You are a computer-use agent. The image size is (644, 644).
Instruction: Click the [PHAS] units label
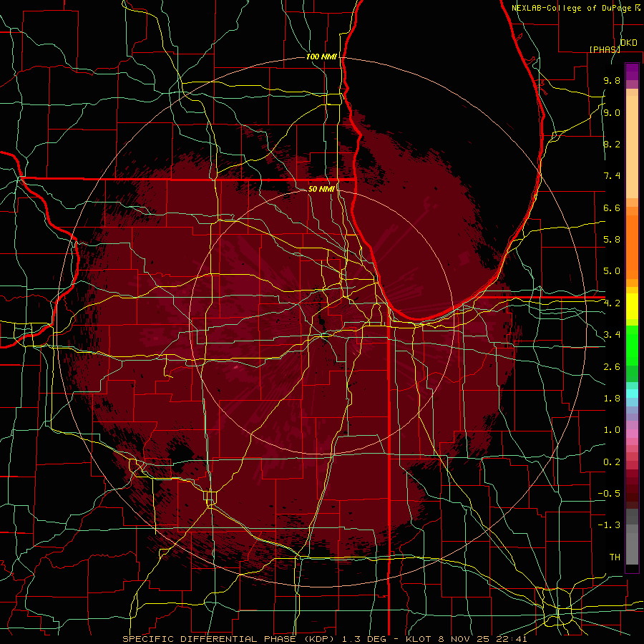click(605, 49)
